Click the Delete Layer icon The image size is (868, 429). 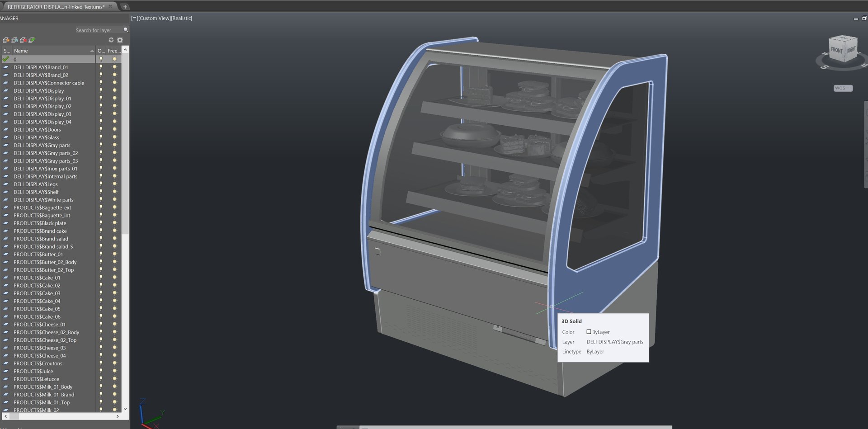click(x=23, y=40)
